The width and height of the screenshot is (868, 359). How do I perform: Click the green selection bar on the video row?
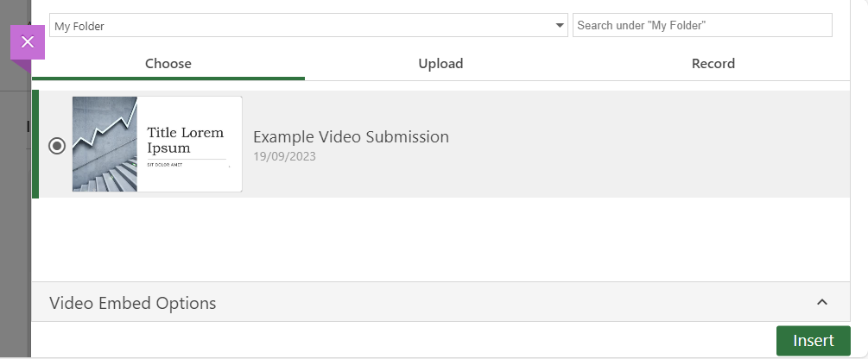pyautogui.click(x=35, y=144)
